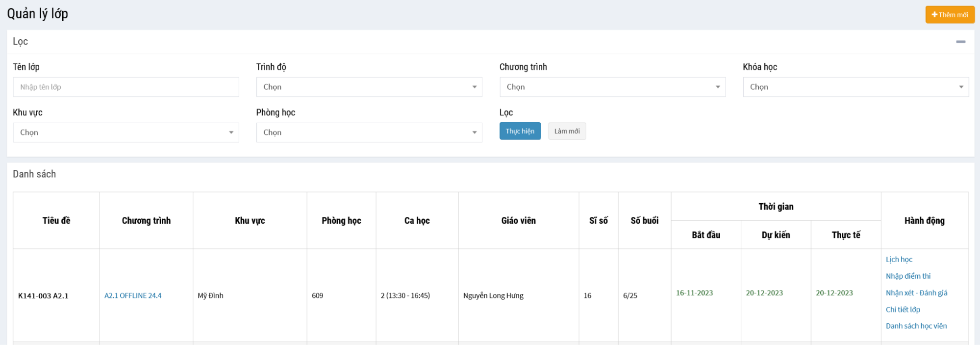Open the A2.1 OFFLINE 24.4 program link
This screenshot has width=980, height=345.
point(133,295)
